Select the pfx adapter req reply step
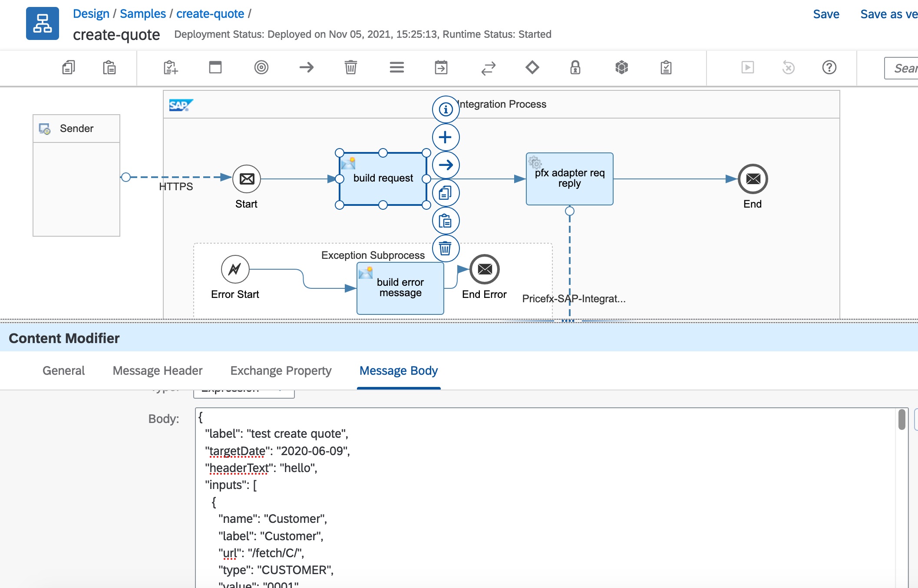918x588 pixels. (x=569, y=178)
